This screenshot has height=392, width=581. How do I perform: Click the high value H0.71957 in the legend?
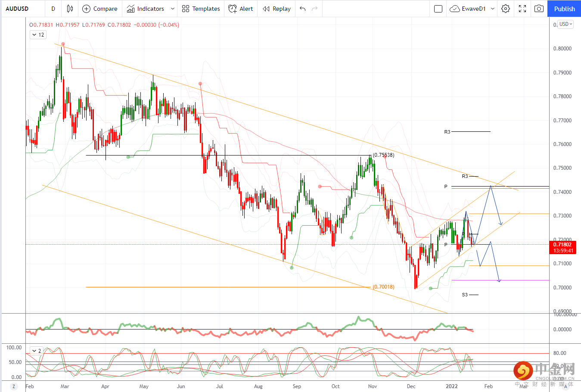pos(68,25)
